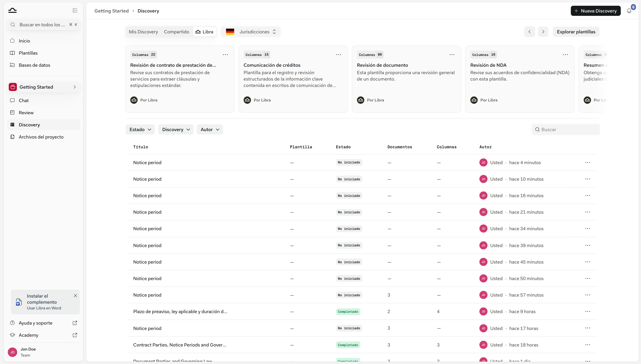Go to Bases de datos
This screenshot has height=364, width=641.
tap(44, 65)
